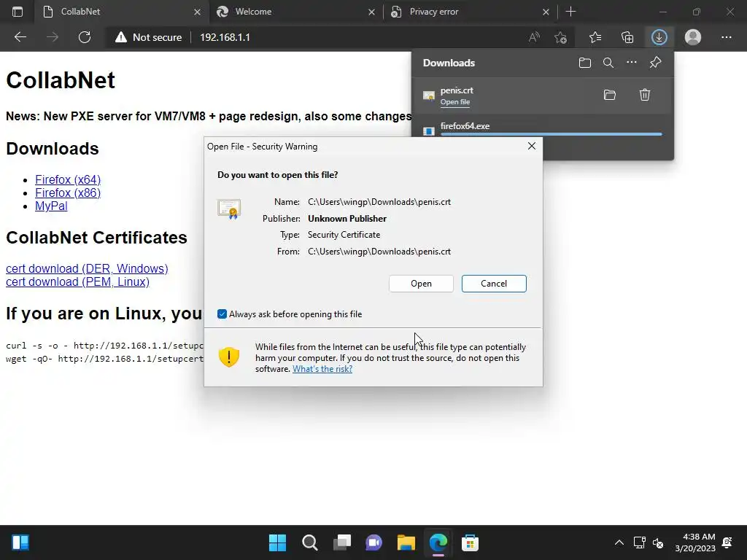
Task: Click Open in Security Warning dialog
Action: pyautogui.click(x=421, y=284)
